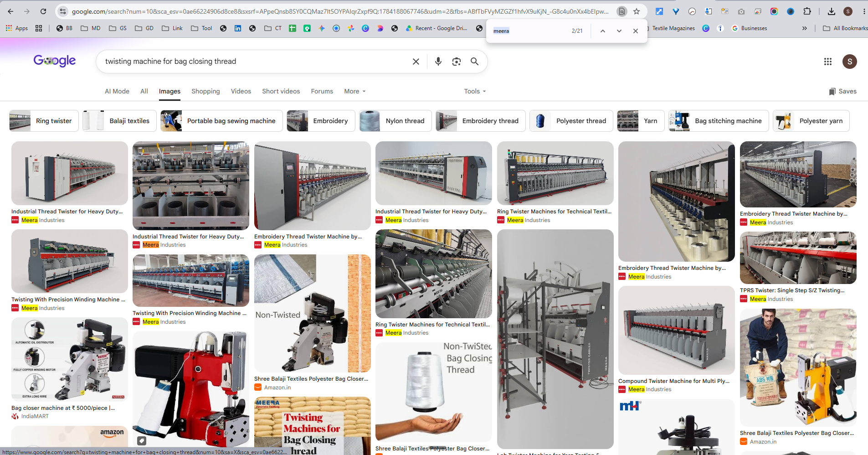Open the TPRS Twister Single Step thumbnail
The image size is (868, 455).
click(798, 258)
